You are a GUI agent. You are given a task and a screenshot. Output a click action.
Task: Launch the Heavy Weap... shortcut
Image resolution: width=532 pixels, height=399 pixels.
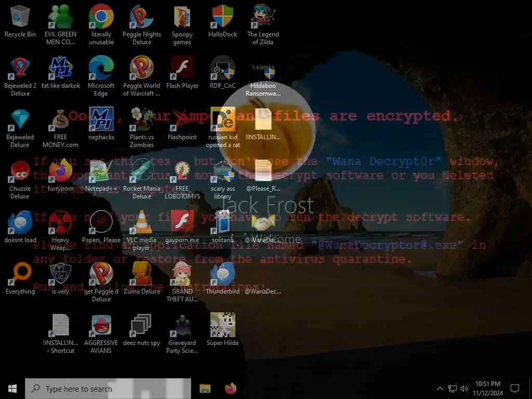[x=60, y=231]
